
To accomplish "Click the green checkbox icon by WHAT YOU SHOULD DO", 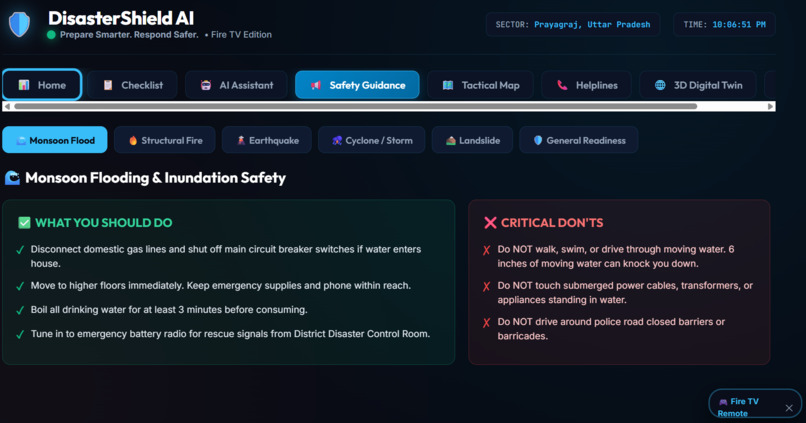I will (24, 223).
